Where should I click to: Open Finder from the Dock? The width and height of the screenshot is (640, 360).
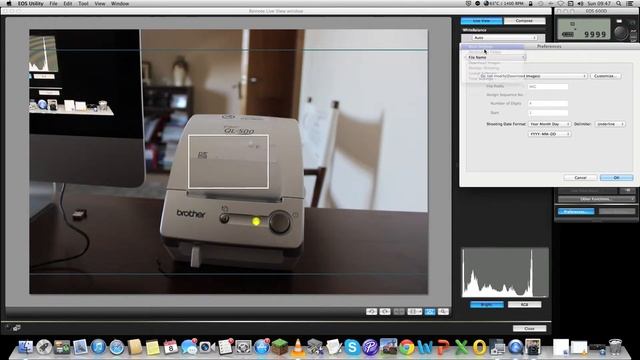click(26, 347)
